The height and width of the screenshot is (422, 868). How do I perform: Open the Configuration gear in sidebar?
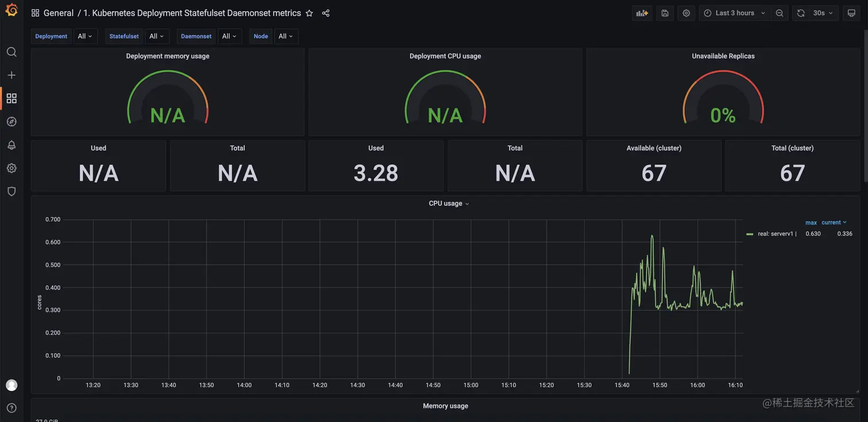(x=11, y=168)
